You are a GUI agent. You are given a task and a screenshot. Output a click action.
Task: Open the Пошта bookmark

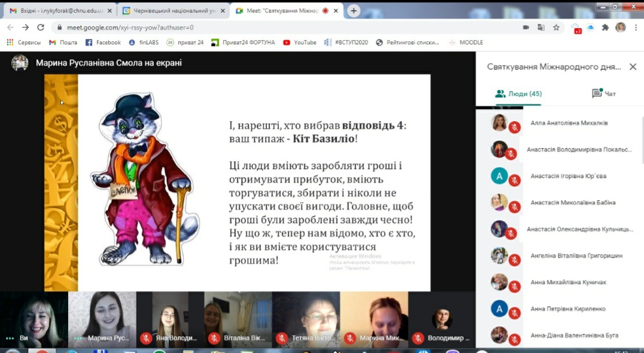[x=63, y=43]
